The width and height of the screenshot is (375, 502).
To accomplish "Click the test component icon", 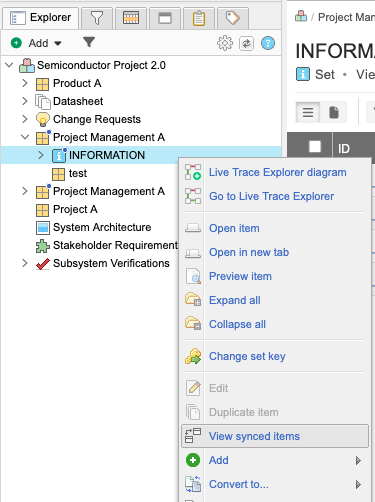I will [58, 174].
